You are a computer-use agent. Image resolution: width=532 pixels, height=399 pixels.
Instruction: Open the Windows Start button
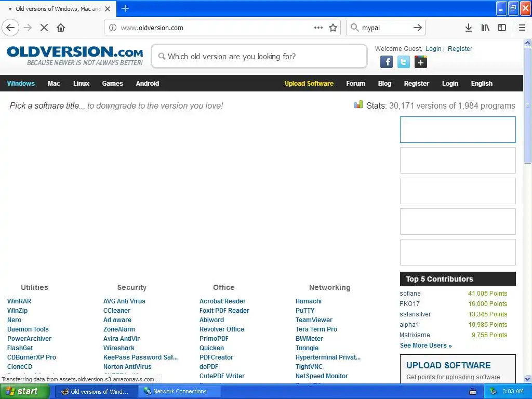[x=25, y=392]
